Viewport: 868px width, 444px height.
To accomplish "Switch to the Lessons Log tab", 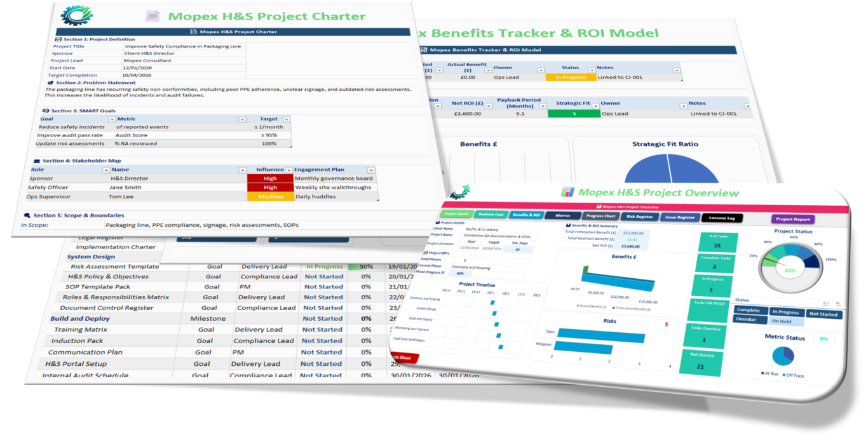I will (721, 219).
